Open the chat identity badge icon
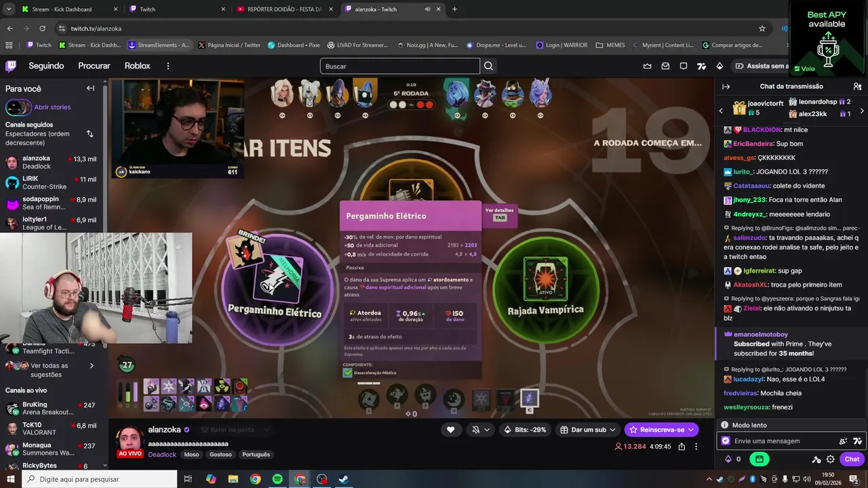 (726, 441)
